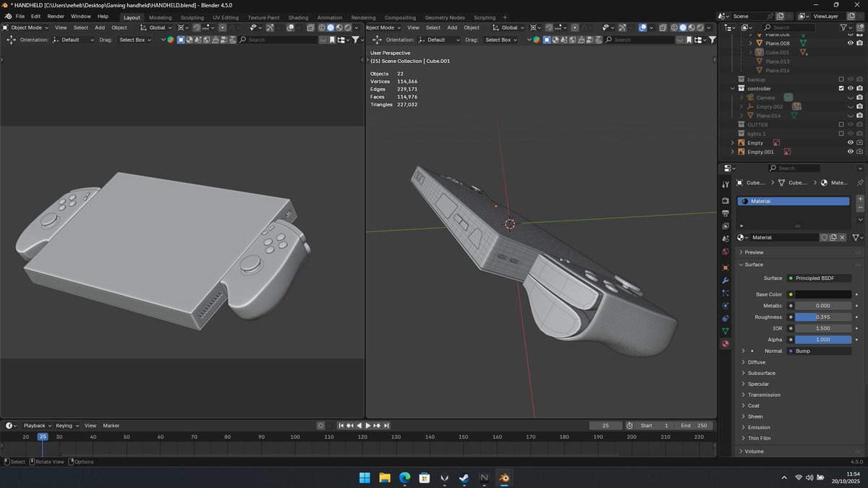Jump to timeline start frame
Image resolution: width=868 pixels, height=488 pixels.
[341, 426]
